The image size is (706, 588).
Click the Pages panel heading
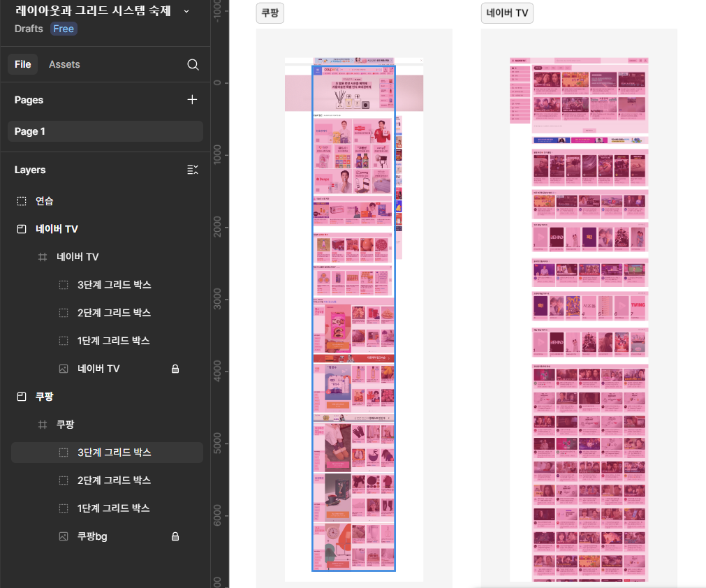[29, 100]
